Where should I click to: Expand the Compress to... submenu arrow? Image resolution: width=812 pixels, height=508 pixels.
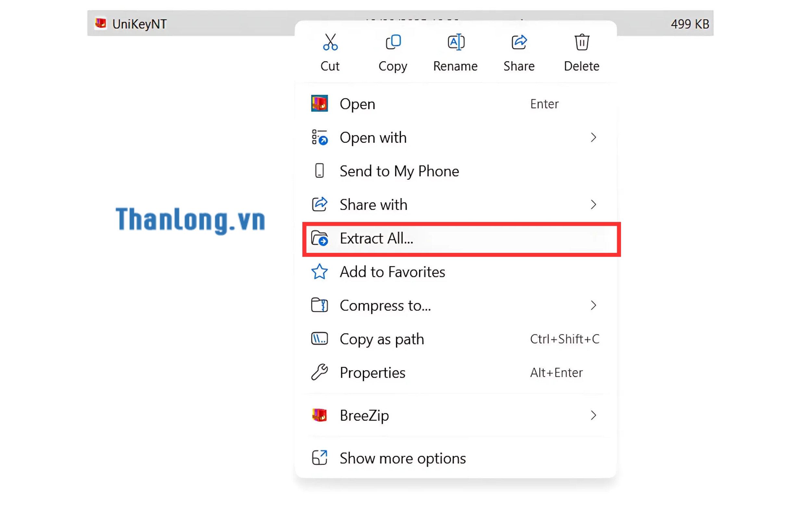pyautogui.click(x=593, y=306)
